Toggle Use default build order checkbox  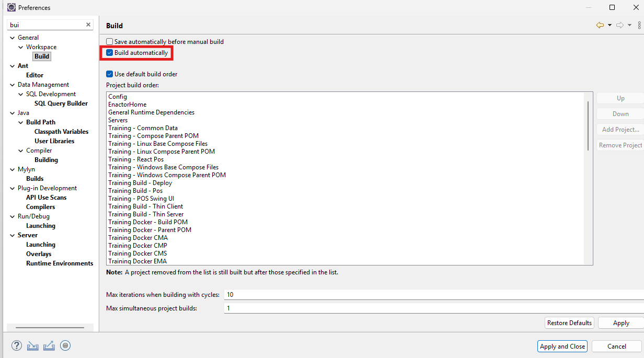pos(110,74)
